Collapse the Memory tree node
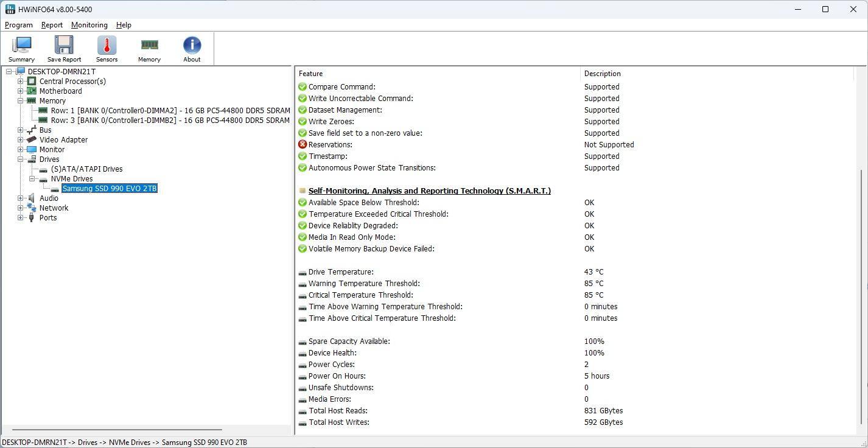The width and height of the screenshot is (868, 448). (x=20, y=101)
